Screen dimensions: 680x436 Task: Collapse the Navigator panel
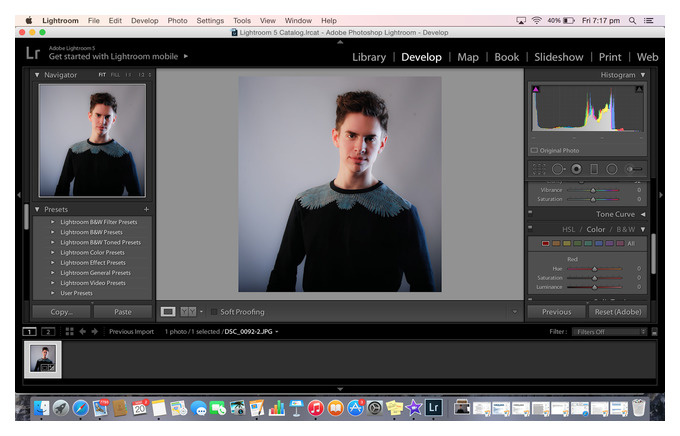tap(37, 75)
